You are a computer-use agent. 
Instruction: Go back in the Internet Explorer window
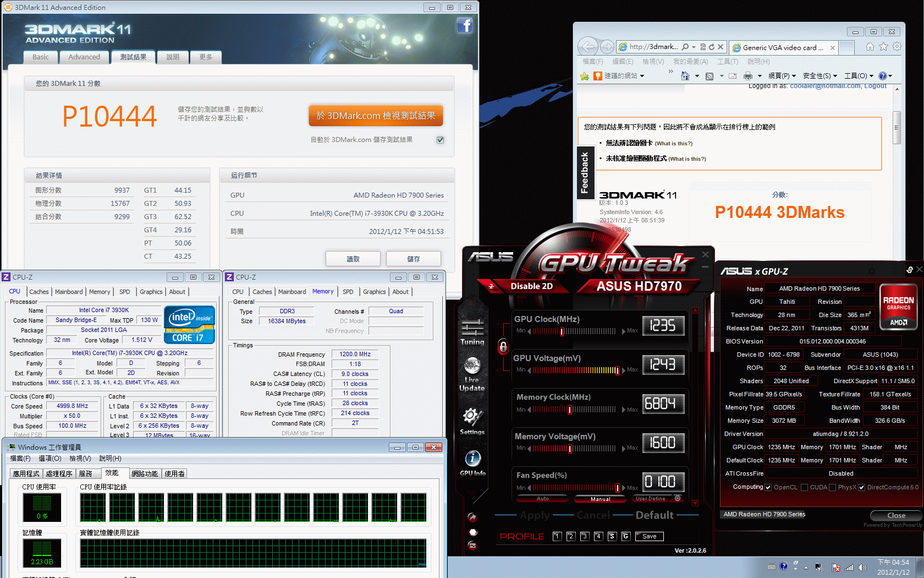(588, 47)
